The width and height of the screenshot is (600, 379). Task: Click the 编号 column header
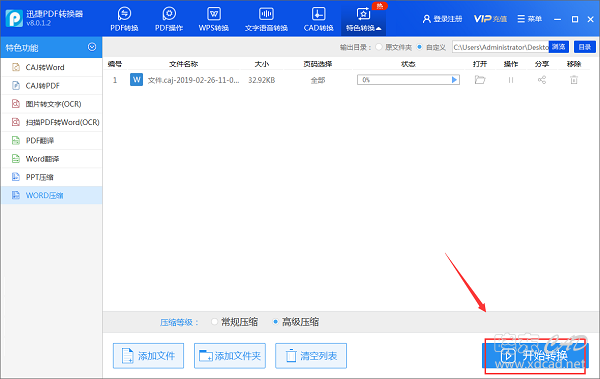point(114,64)
